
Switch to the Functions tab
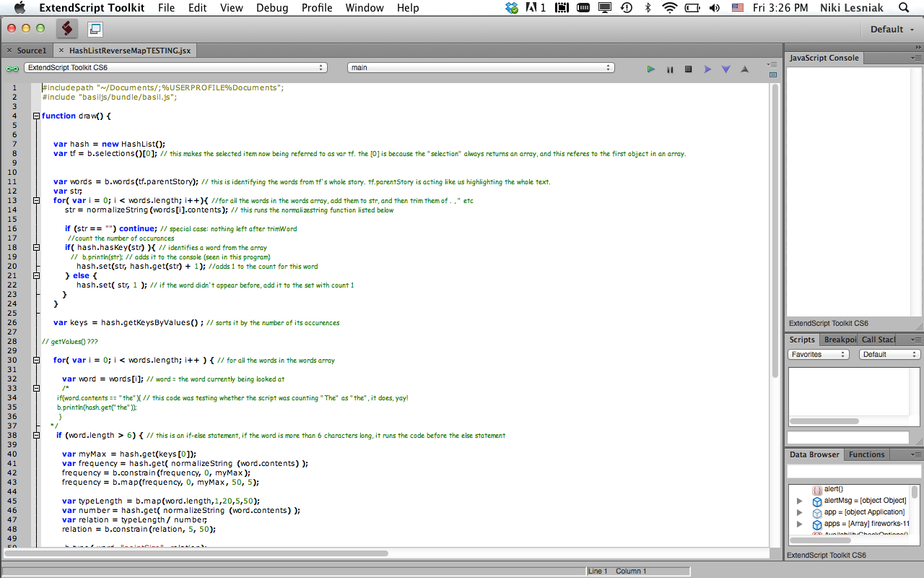click(x=866, y=454)
